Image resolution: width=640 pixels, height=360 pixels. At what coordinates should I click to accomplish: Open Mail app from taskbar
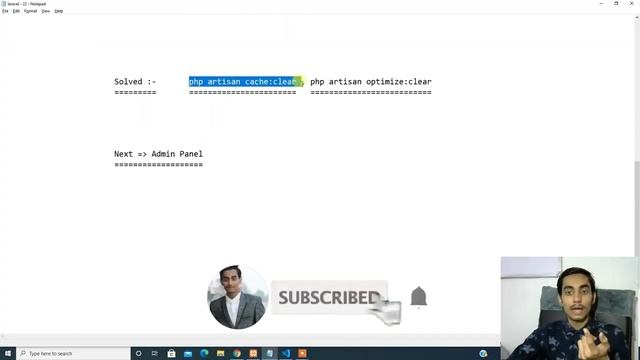click(188, 353)
